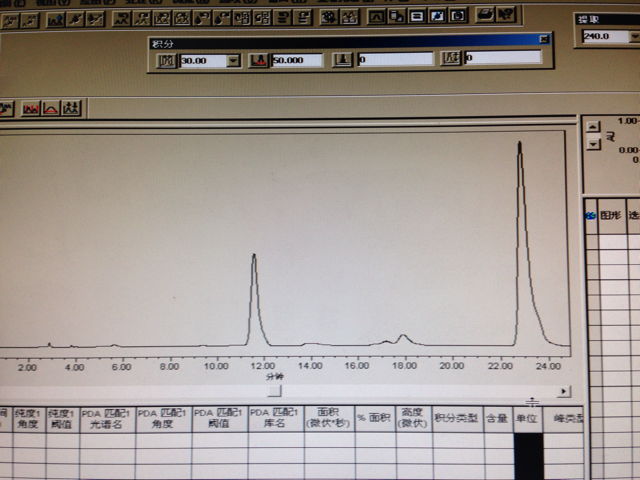
Task: Click the printer icon in the toolbar
Action: pos(485,15)
